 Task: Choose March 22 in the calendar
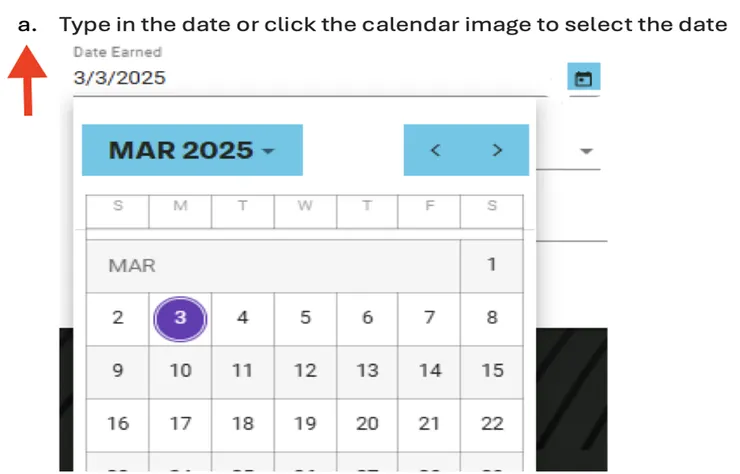click(x=491, y=423)
